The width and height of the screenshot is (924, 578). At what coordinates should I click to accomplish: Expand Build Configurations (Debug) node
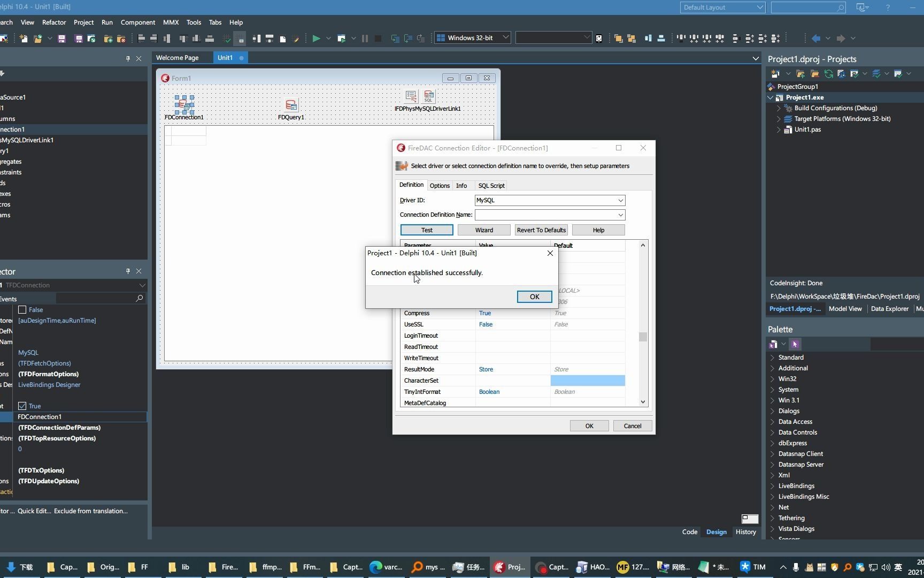pos(779,108)
